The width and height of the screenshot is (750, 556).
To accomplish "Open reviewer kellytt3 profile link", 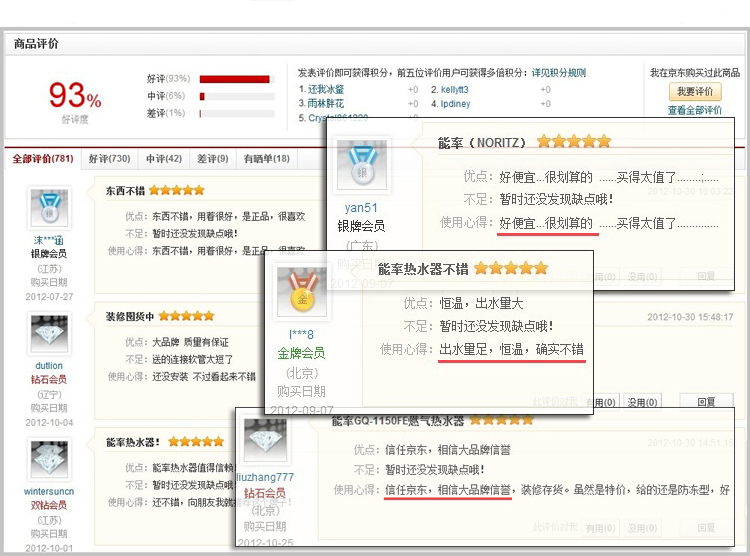I will (454, 89).
